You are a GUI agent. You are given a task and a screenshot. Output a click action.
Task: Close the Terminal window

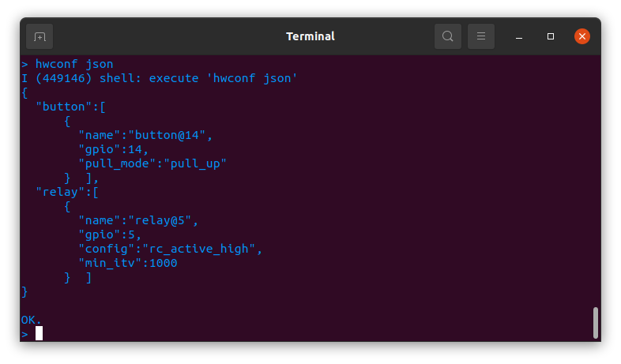581,36
